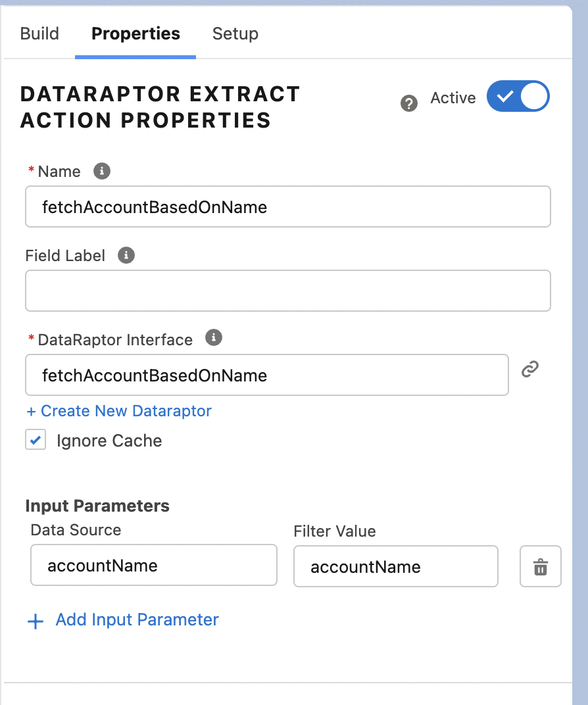Click the Name input field
Image resolution: width=588 pixels, height=705 pixels.
tap(287, 207)
